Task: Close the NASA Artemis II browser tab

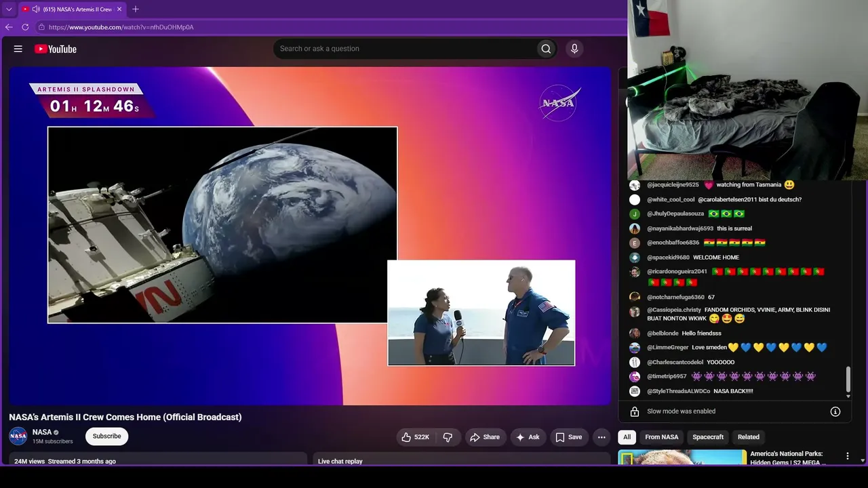Action: pos(120,9)
